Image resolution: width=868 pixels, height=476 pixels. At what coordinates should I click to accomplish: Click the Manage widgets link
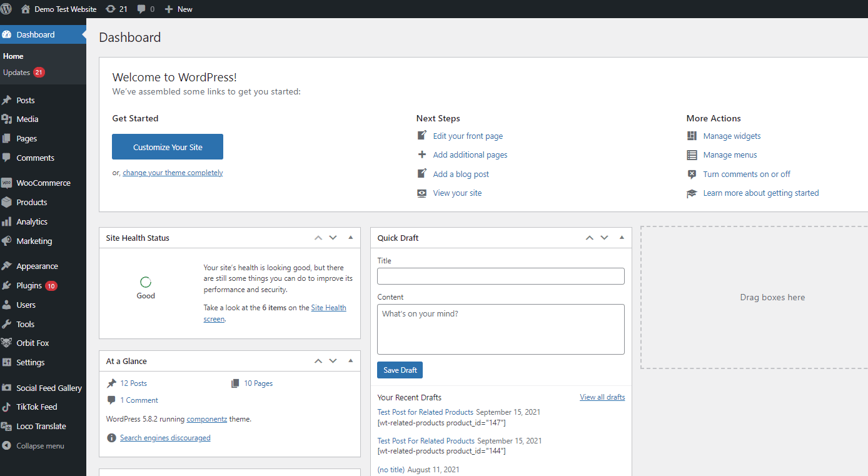(732, 136)
